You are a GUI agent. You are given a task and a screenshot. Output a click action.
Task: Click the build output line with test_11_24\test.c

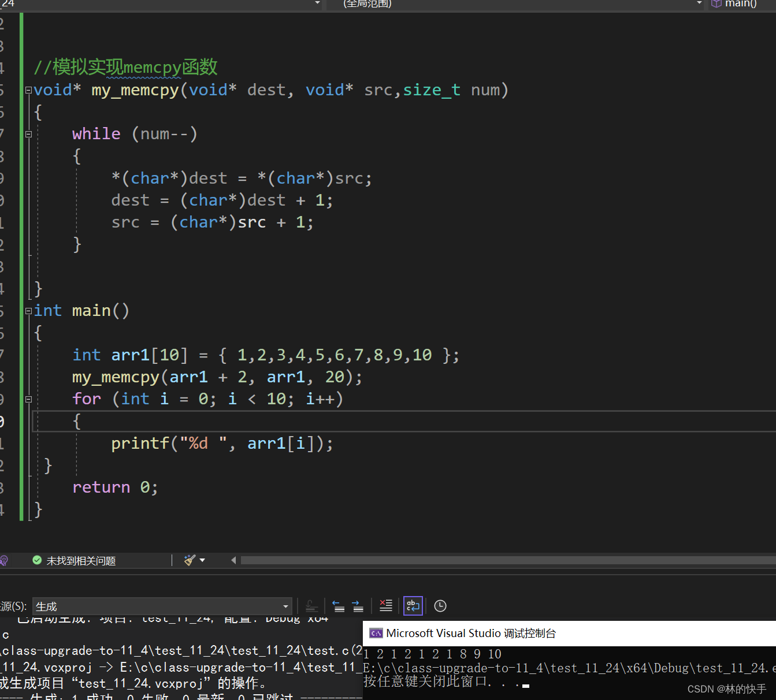(x=181, y=651)
